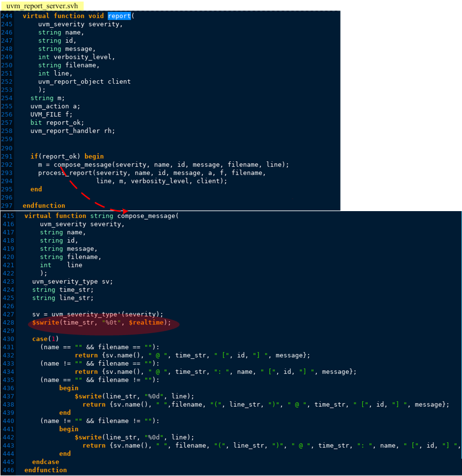Click the uvm_report_server.svh file label
This screenshot has width=462, height=476.
pyautogui.click(x=42, y=6)
